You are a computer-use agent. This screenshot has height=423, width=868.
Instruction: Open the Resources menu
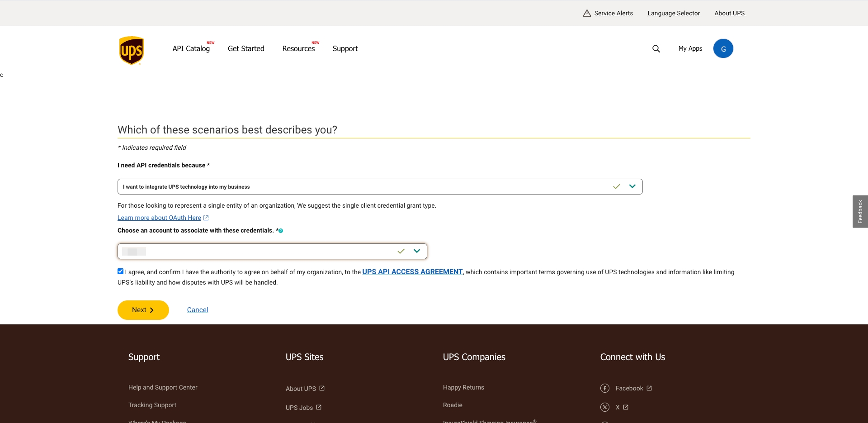[298, 49]
